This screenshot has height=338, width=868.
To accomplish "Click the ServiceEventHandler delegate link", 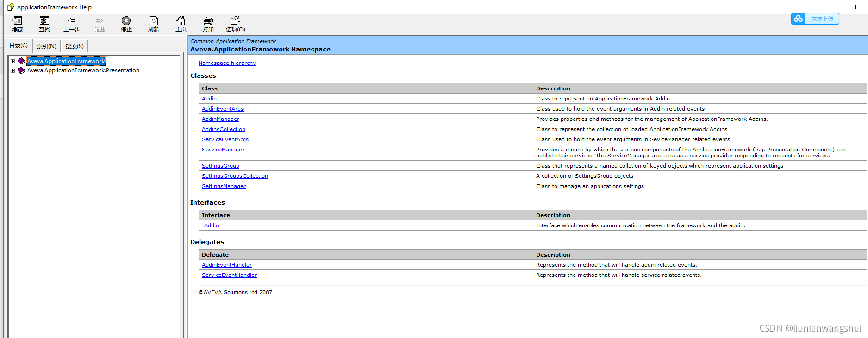I will (229, 275).
